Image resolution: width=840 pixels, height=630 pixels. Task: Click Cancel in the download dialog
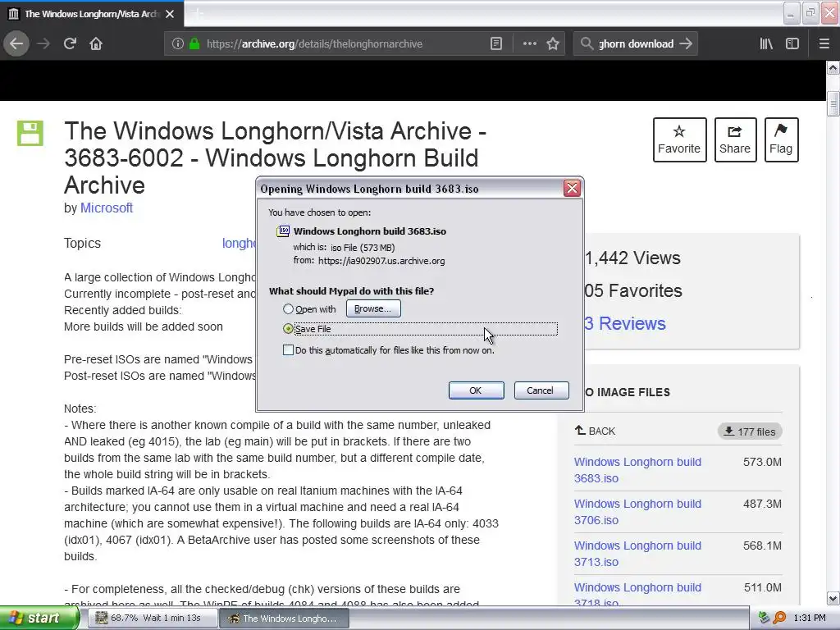[x=541, y=390]
